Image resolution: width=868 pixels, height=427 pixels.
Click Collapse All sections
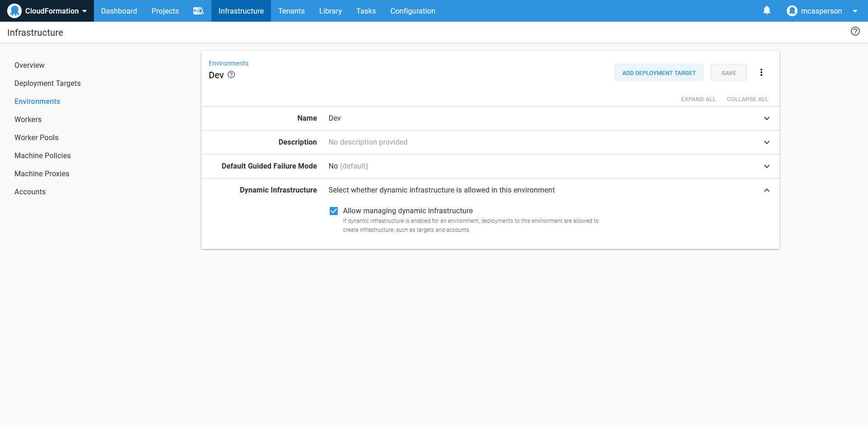coord(747,99)
